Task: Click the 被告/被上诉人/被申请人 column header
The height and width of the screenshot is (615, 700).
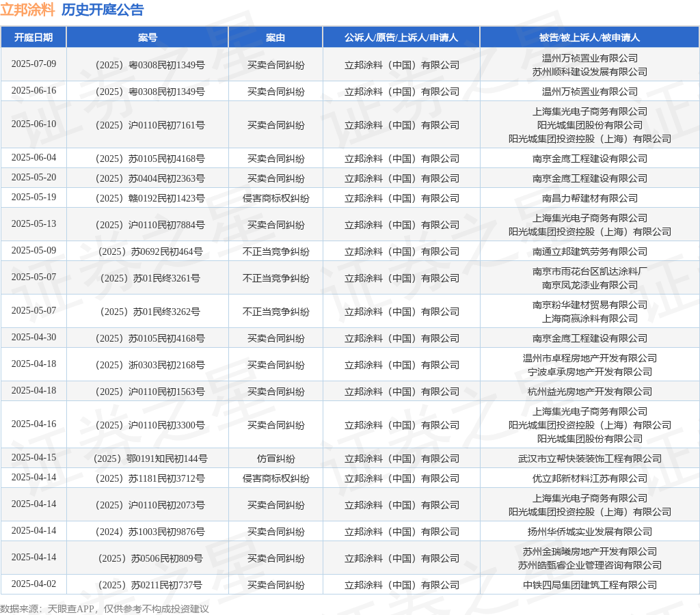Action: [x=589, y=38]
